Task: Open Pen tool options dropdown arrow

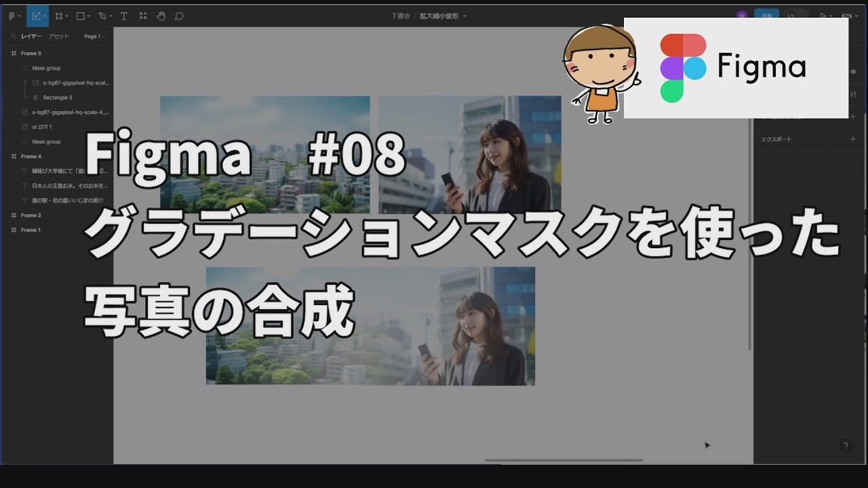Action: 111,16
